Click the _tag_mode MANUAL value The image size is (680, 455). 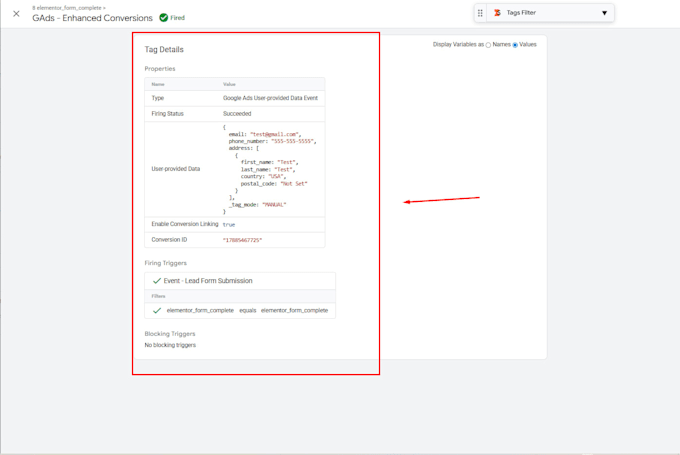click(x=274, y=205)
